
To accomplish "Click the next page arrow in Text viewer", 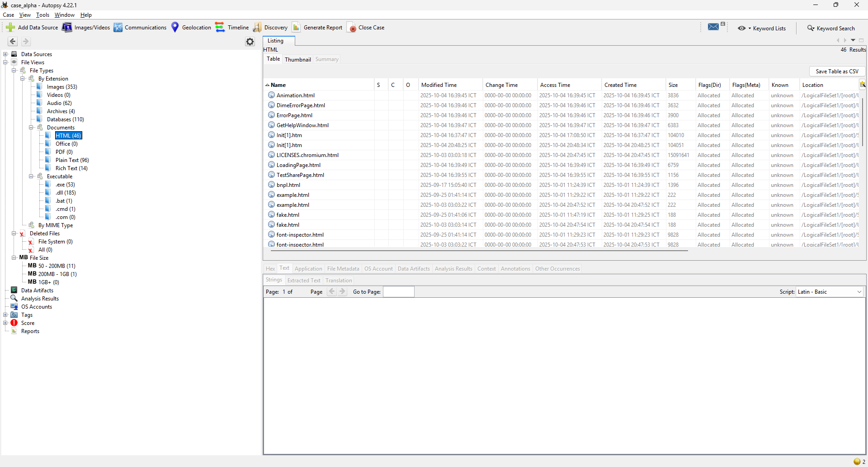I will tap(343, 291).
